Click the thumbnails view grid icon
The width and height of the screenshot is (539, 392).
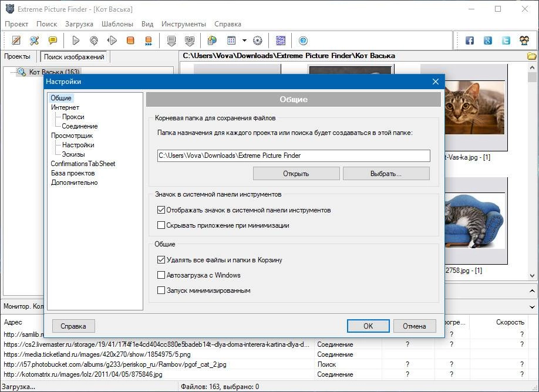click(231, 40)
